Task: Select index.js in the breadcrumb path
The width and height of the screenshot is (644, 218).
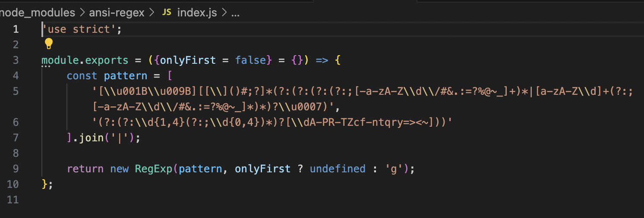Action: point(197,12)
